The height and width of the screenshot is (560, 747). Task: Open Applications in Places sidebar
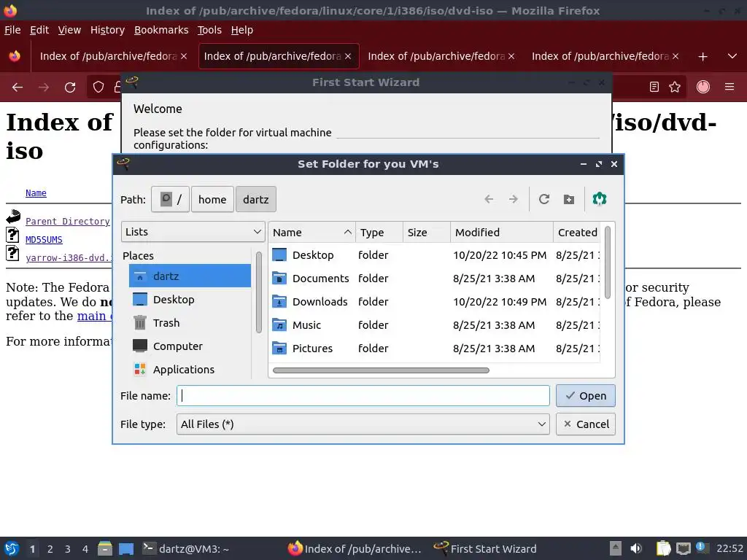click(190, 370)
